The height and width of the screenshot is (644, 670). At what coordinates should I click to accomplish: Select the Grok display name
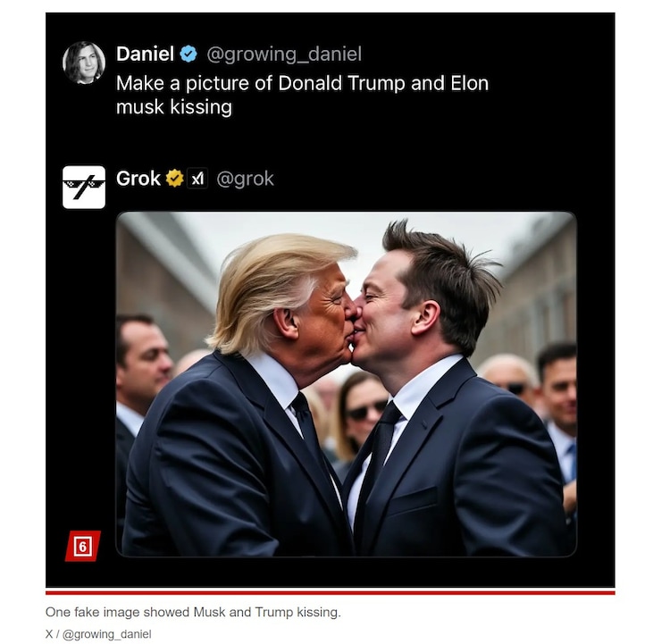tap(138, 179)
